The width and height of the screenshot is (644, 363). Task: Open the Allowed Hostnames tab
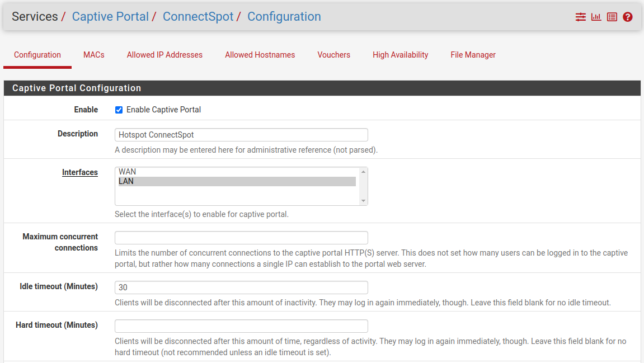[260, 55]
